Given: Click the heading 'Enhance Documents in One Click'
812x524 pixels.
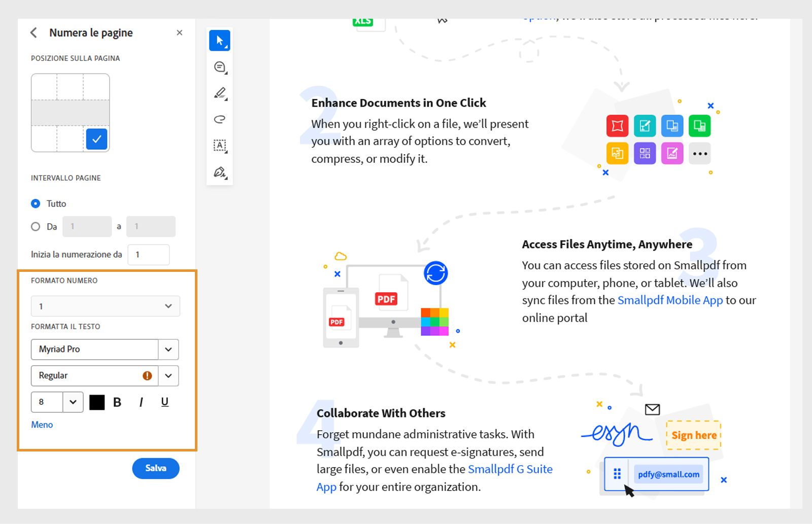Looking at the screenshot, I should click(x=399, y=103).
